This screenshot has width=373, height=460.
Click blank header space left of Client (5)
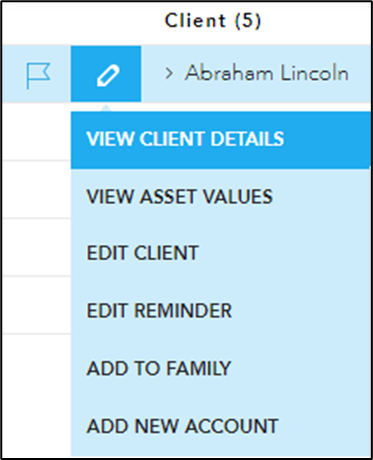[83, 22]
